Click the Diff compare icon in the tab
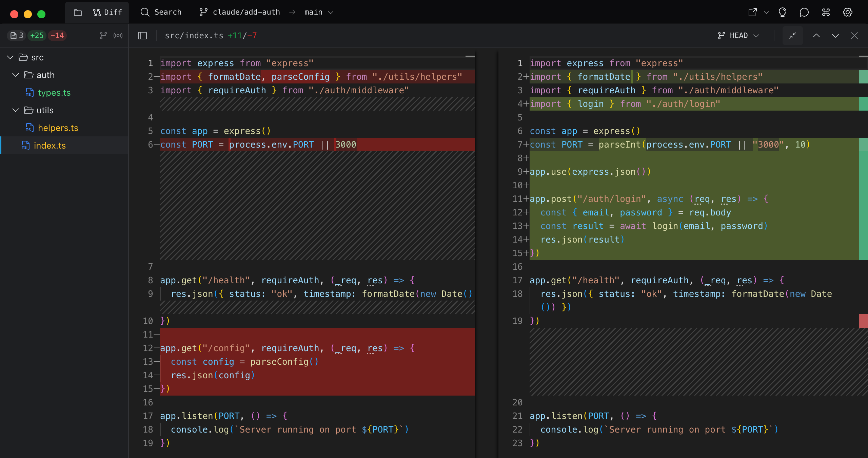868x458 pixels. [97, 13]
